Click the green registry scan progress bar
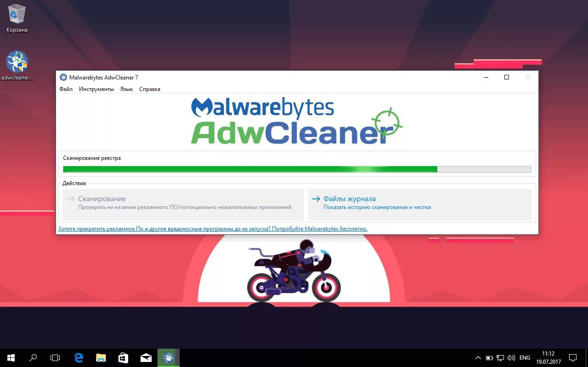The height and width of the screenshot is (367, 588). (297, 169)
